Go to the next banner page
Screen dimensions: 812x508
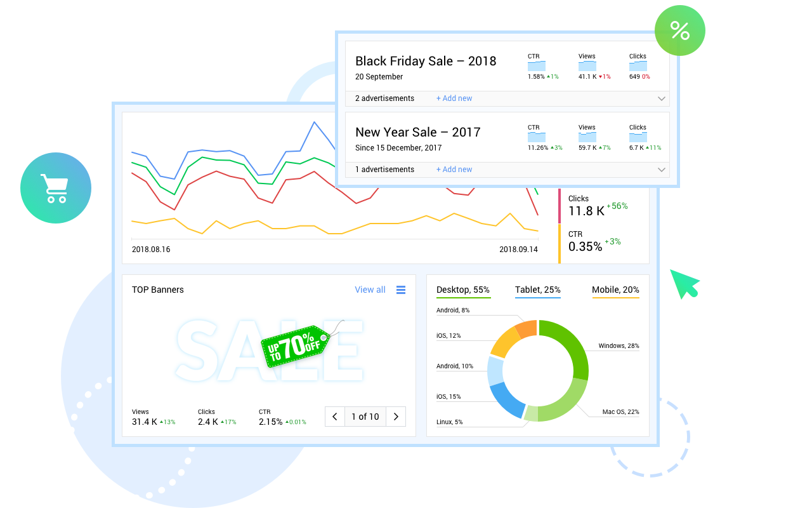pyautogui.click(x=396, y=417)
